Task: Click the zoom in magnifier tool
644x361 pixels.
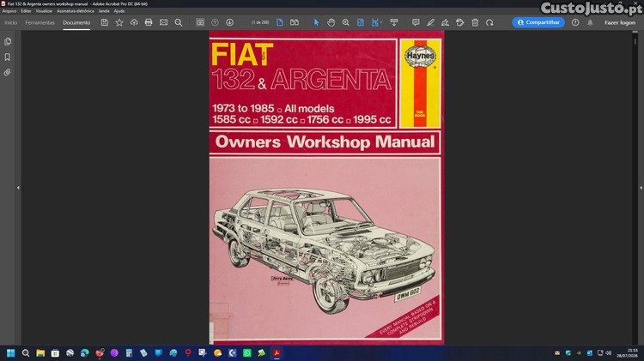Action: click(346, 22)
